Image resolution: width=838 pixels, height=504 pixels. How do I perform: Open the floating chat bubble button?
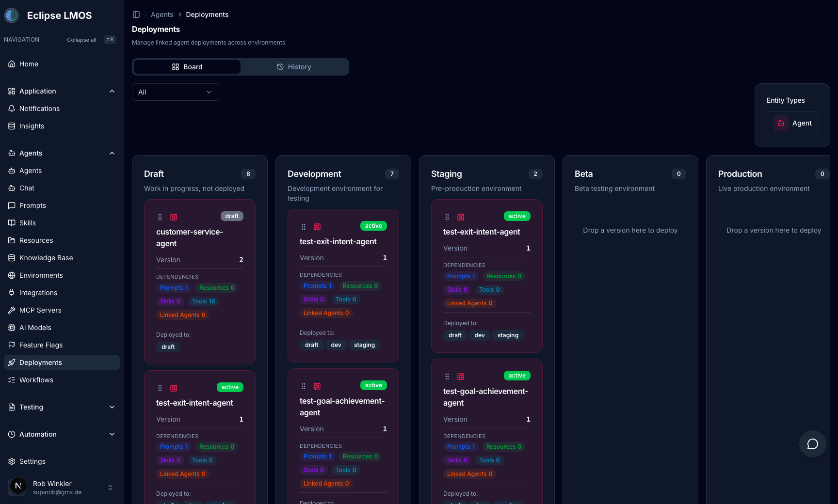813,444
